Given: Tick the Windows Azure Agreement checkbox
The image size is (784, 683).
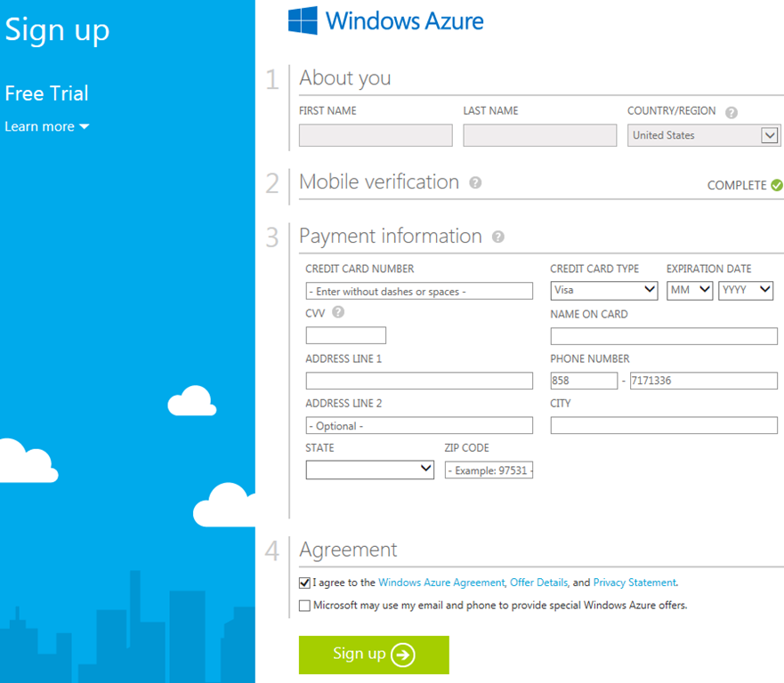Looking at the screenshot, I should 305,583.
